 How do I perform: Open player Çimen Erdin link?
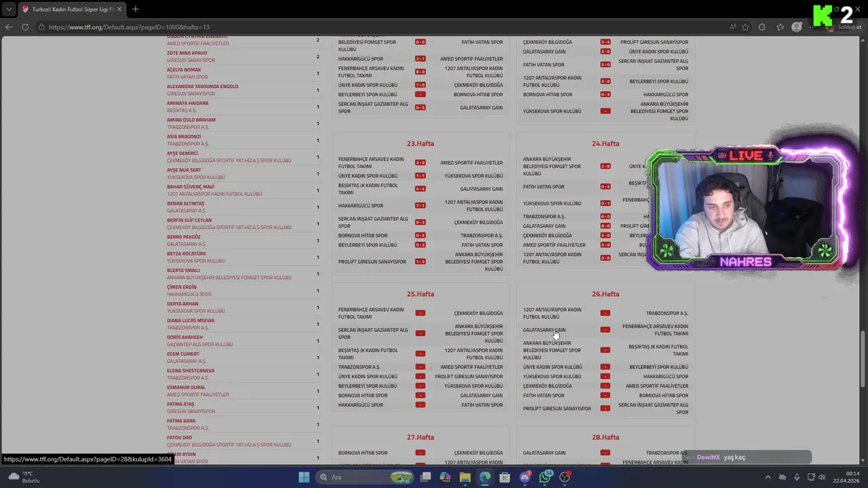[182, 287]
